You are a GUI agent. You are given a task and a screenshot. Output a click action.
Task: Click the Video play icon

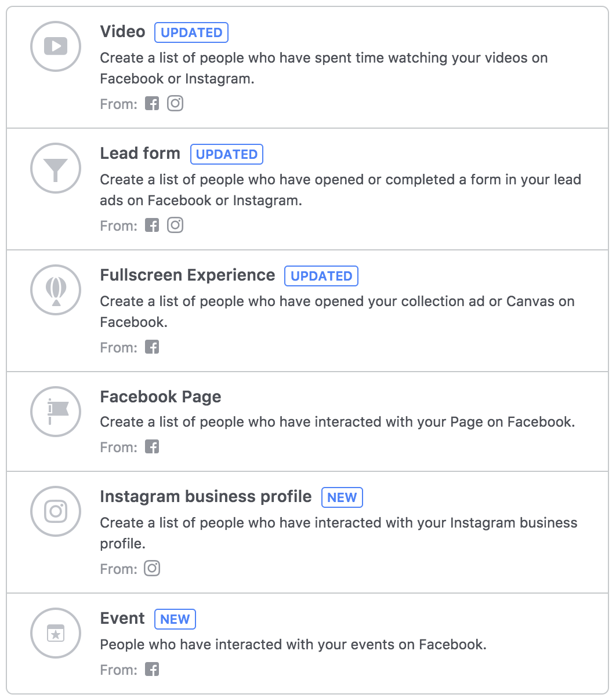click(55, 46)
